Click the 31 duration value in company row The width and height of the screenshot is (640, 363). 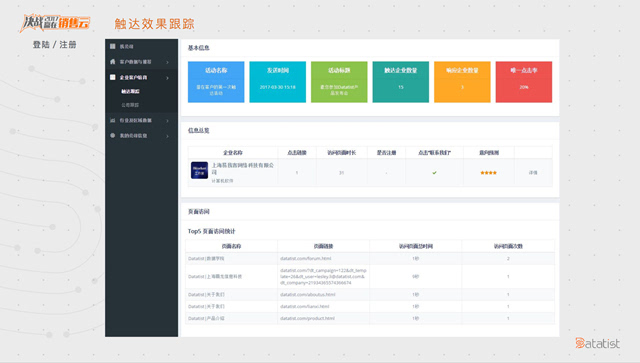pos(341,173)
